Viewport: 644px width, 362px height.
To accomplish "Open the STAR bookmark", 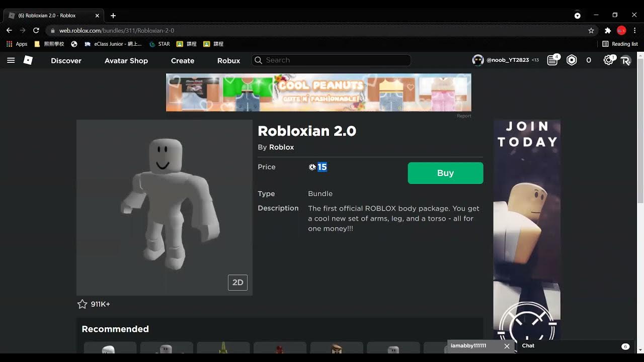I will [x=159, y=44].
